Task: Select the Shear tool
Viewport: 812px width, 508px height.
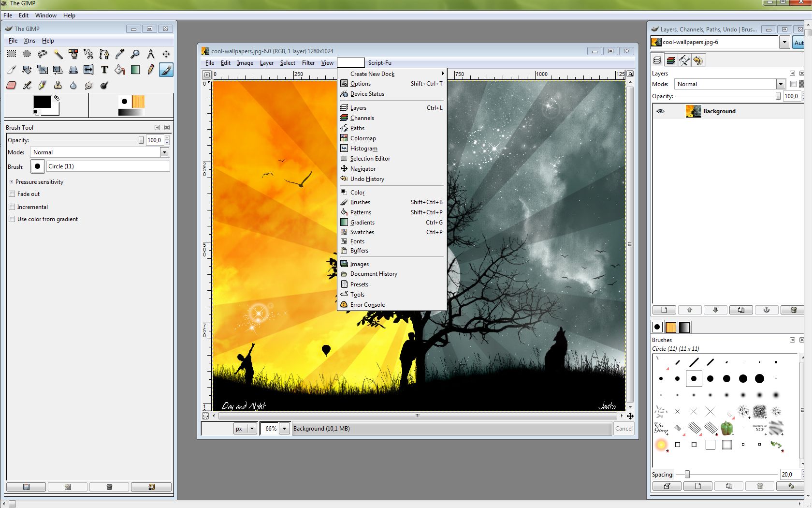Action: [58, 70]
